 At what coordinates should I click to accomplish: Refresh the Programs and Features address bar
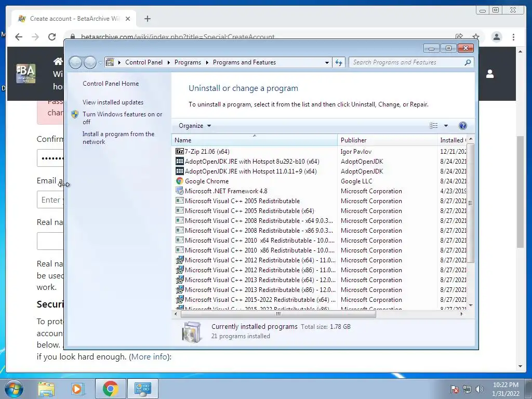coord(339,62)
